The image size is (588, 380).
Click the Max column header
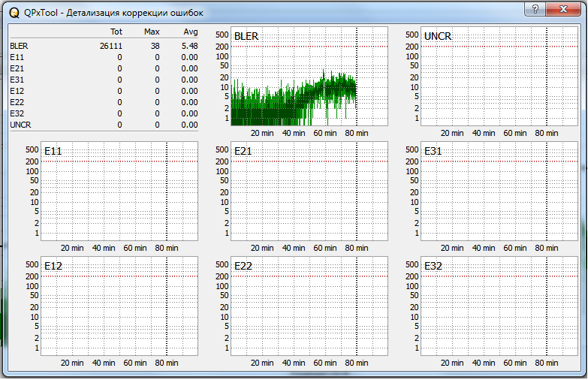coord(152,32)
